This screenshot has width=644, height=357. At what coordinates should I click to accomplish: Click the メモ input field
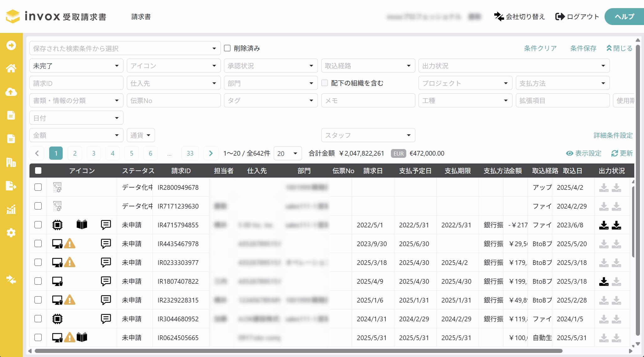pos(368,101)
